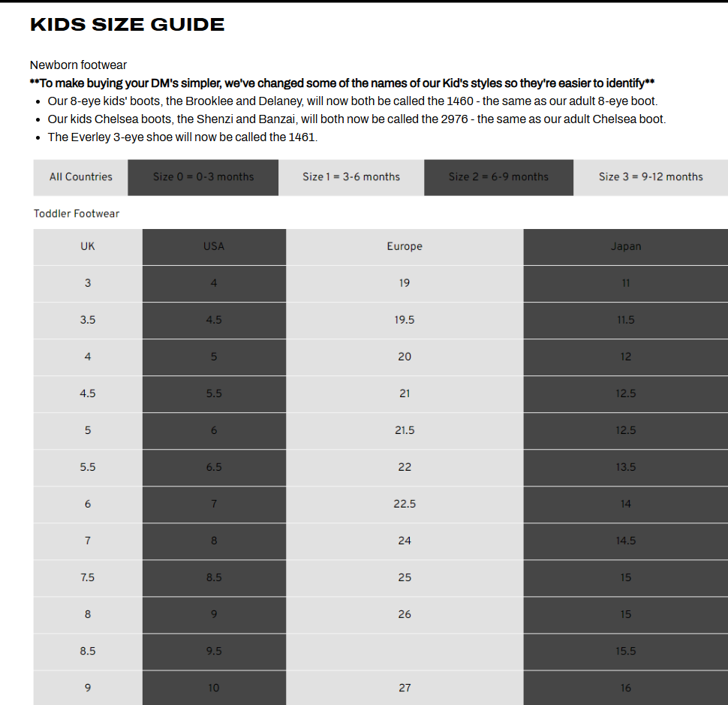
Task: Click the USA column header
Action: coord(214,246)
